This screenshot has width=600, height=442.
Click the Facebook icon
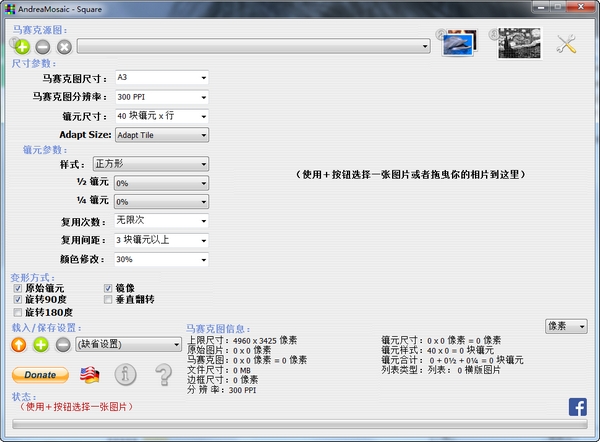(x=578, y=406)
